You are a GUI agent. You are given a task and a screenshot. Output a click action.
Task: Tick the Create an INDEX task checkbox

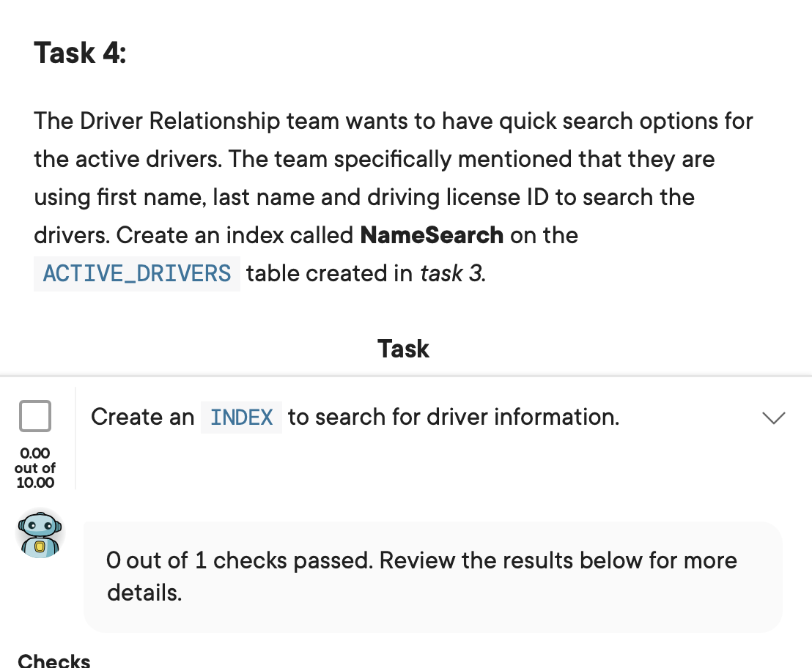pos(34,416)
